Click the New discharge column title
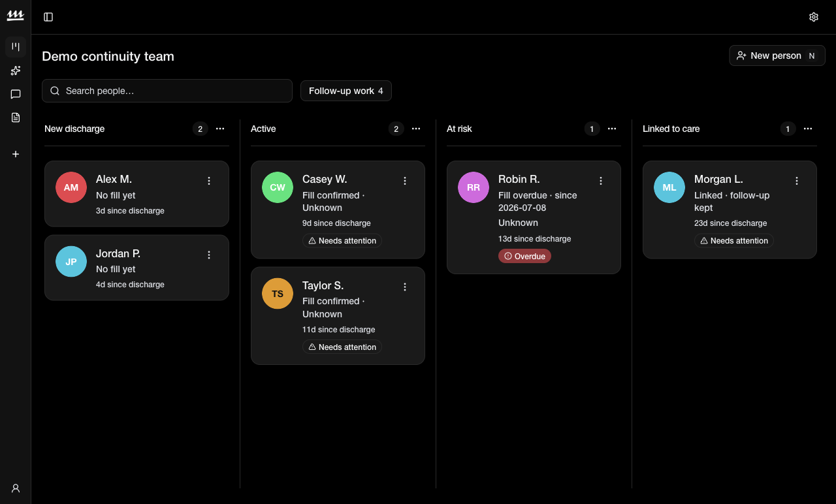The width and height of the screenshot is (836, 504). tap(74, 129)
